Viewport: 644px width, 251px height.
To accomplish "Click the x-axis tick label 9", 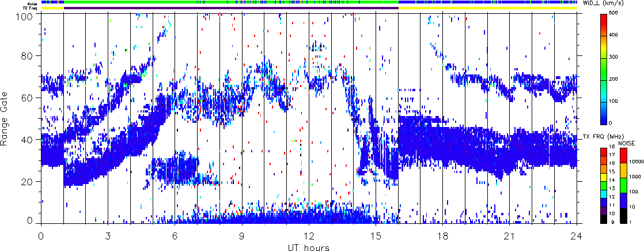I will [x=242, y=237].
